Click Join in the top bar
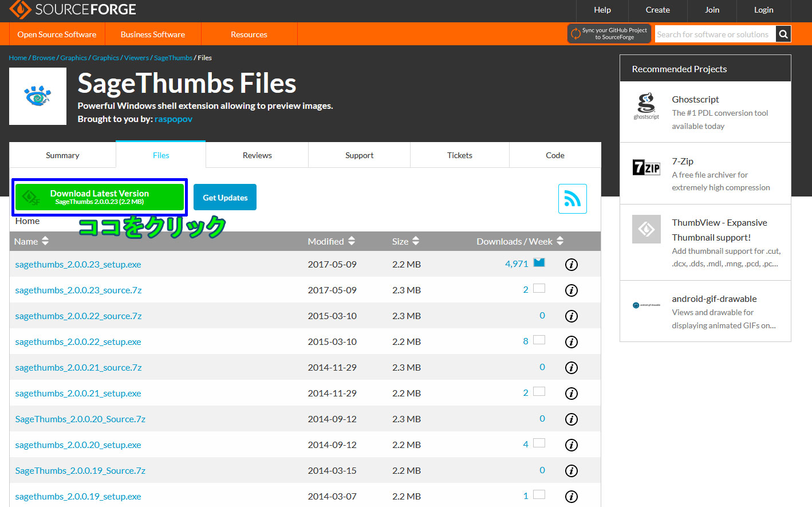This screenshot has width=812, height=507. pyautogui.click(x=712, y=10)
